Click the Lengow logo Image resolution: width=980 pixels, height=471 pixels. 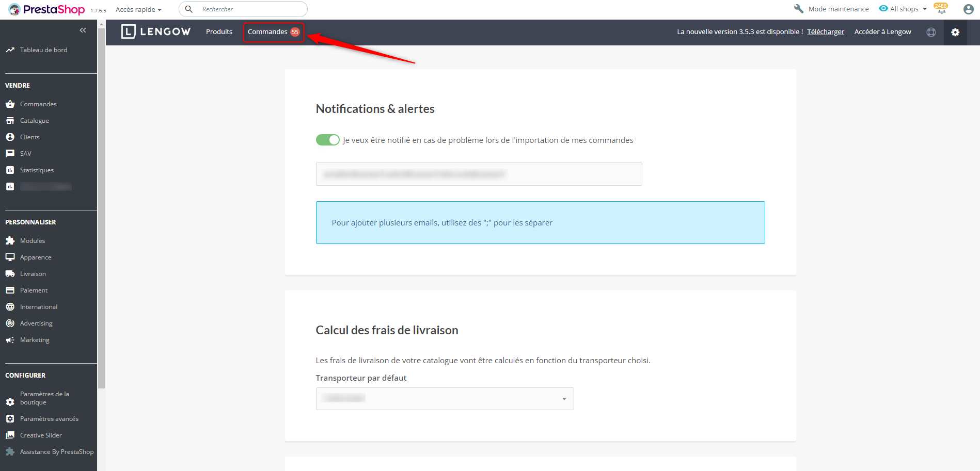pos(156,31)
